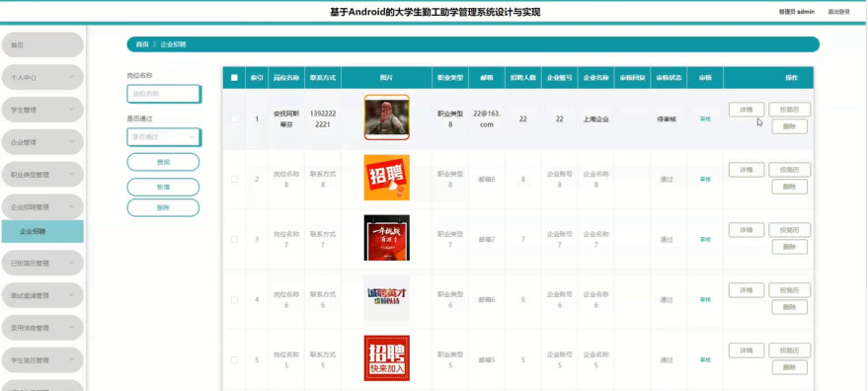The width and height of the screenshot is (868, 391).
Task: Click 投简历 for row 岗位名称6
Action: [790, 290]
